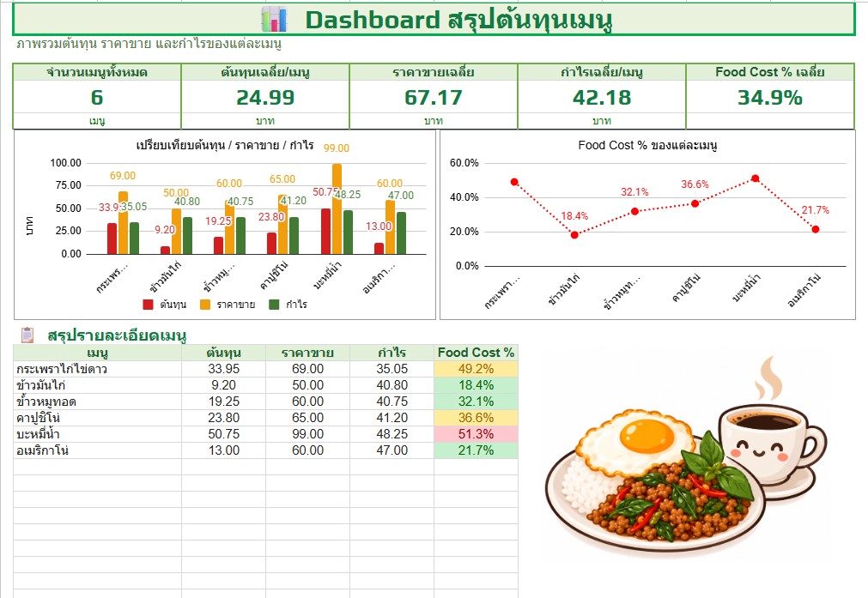This screenshot has width=868, height=598.
Task: Select the Food Cost % column header
Action: pyautogui.click(x=476, y=353)
